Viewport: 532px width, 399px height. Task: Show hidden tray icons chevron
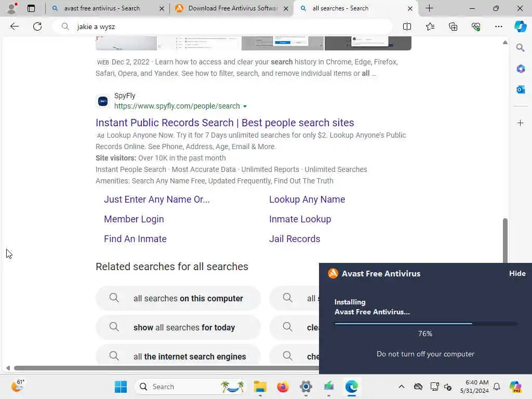[x=402, y=387]
